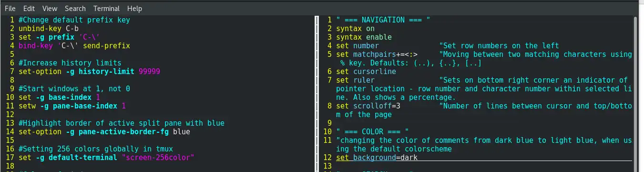The width and height of the screenshot is (644, 172).
Task: Open the View menu
Action: tap(50, 9)
